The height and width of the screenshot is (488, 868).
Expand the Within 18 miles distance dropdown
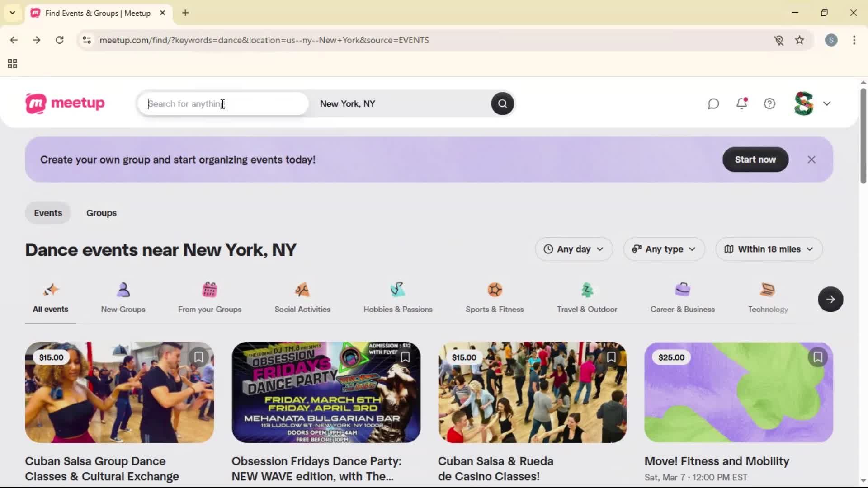[x=768, y=249]
